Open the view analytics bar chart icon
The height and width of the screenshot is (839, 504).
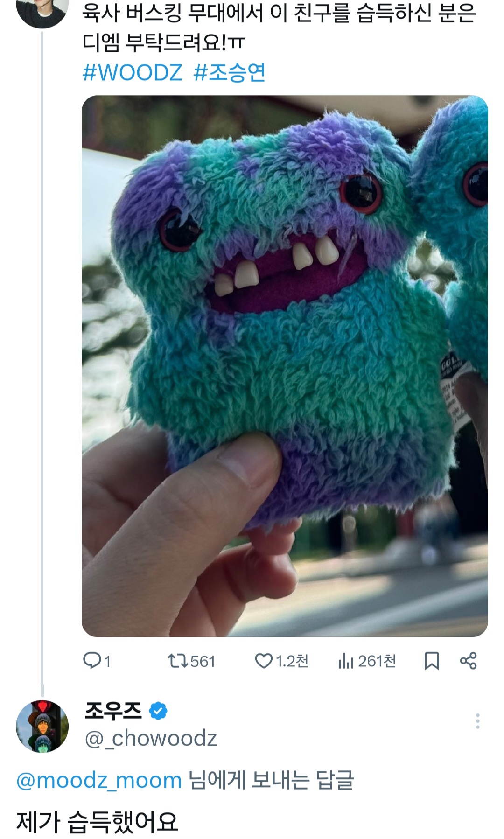pos(346,661)
